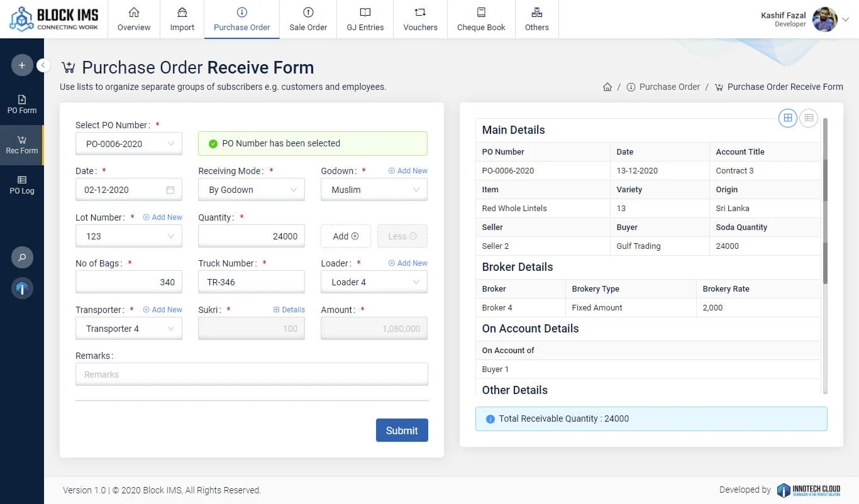Click Add New link beside Godown
The width and height of the screenshot is (859, 504).
tap(408, 171)
